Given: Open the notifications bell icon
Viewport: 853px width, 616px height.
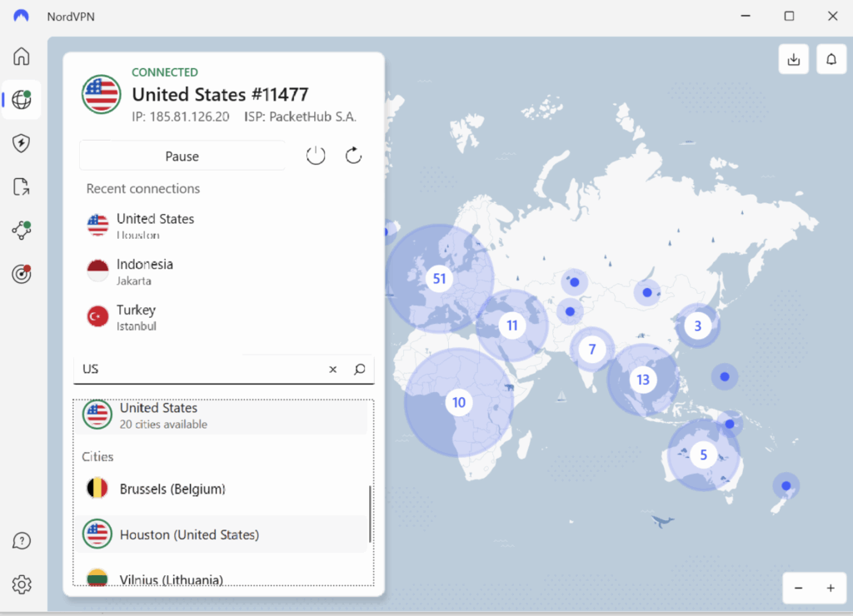Looking at the screenshot, I should pyautogui.click(x=831, y=59).
